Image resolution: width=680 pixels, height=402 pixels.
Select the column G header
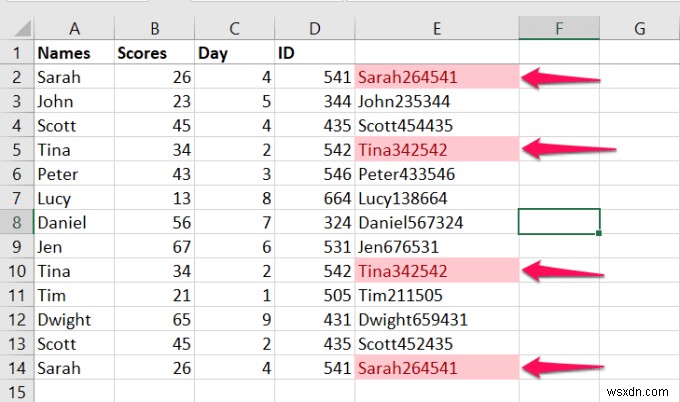coord(639,28)
